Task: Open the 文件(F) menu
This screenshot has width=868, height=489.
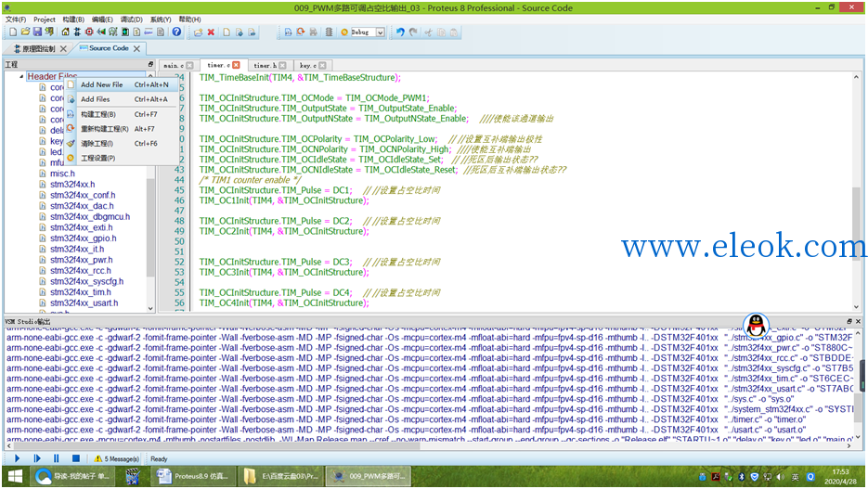Action: pos(16,19)
